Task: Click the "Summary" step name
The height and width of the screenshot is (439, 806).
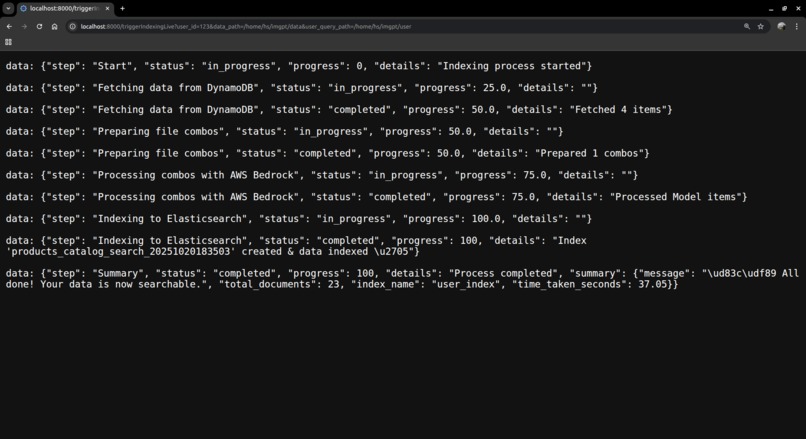Action: pos(118,273)
